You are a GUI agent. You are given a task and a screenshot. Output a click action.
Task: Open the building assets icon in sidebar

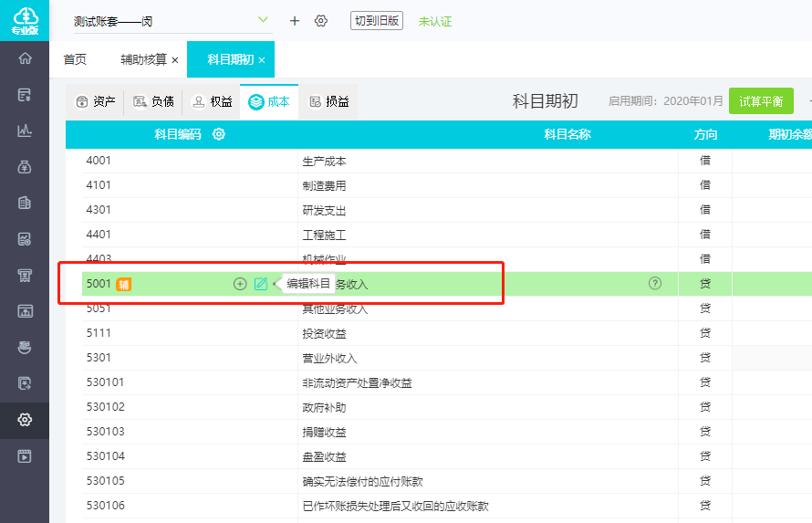click(x=25, y=203)
